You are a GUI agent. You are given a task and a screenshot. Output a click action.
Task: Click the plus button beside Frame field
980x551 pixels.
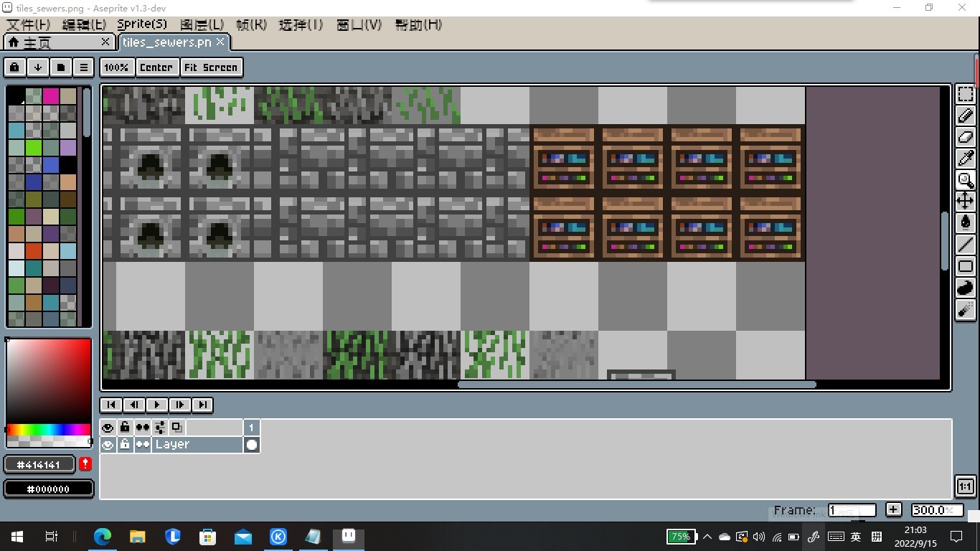pyautogui.click(x=893, y=510)
